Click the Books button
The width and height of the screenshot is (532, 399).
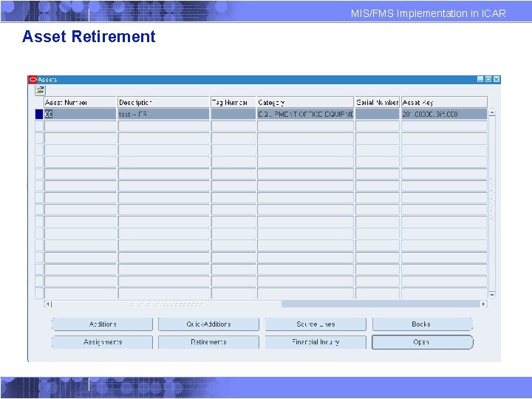423,324
